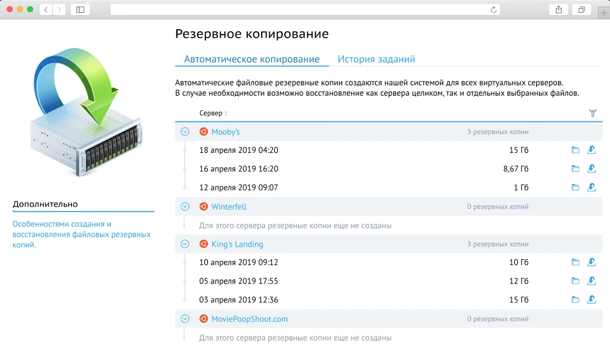This screenshot has width=610, height=364.
Task: Click the Ubuntu logo next to Winterfell
Action: click(204, 206)
